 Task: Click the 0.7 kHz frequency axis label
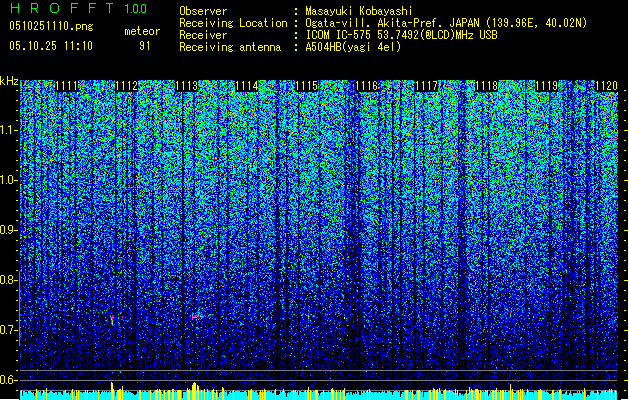(x=8, y=330)
